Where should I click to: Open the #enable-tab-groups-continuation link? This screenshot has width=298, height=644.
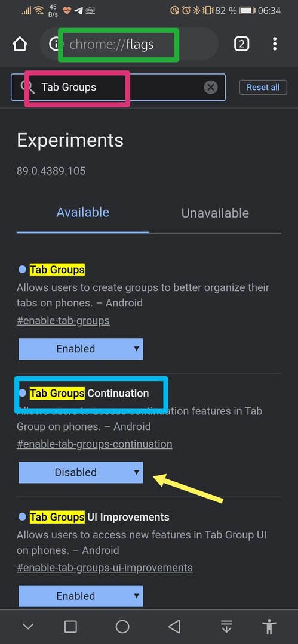coord(94,444)
